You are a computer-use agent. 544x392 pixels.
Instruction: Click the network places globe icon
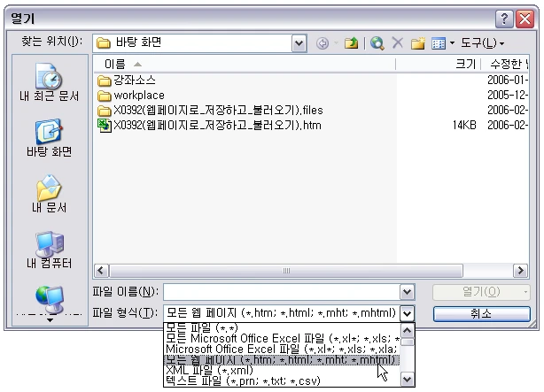(50, 299)
